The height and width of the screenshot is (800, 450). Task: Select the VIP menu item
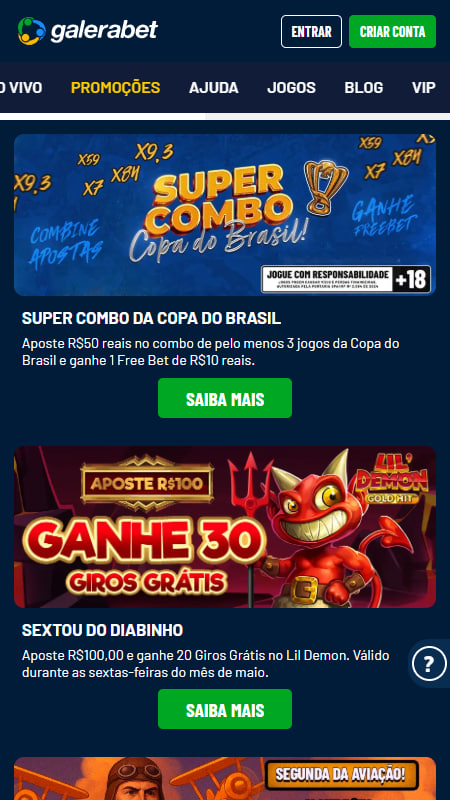[424, 88]
